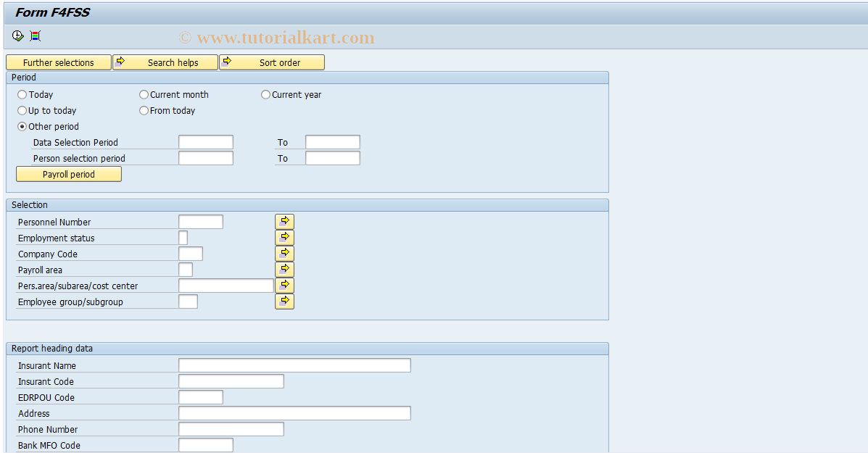
Task: Click the Bank MFO Code input field
Action: click(206, 445)
